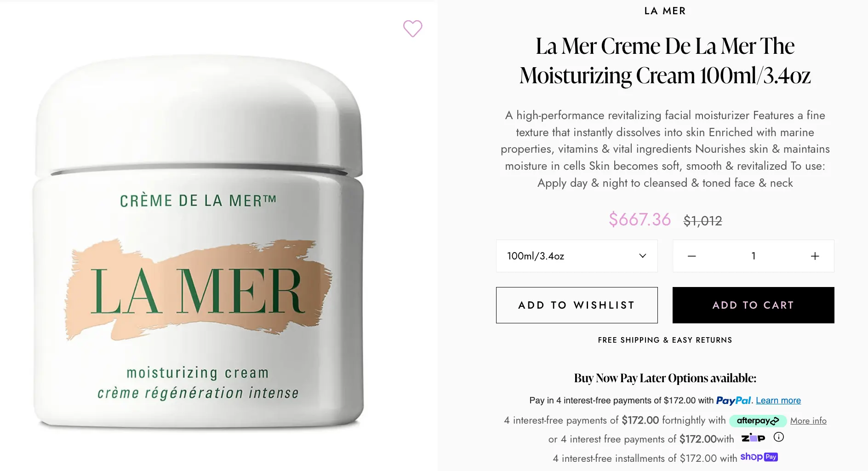Increase quantity with the plus icon
Screen dimensions: 868x471
[815, 256]
